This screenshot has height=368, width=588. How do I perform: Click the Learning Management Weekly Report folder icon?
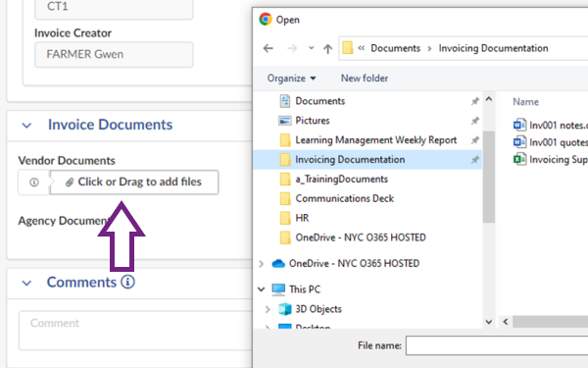[x=285, y=140]
